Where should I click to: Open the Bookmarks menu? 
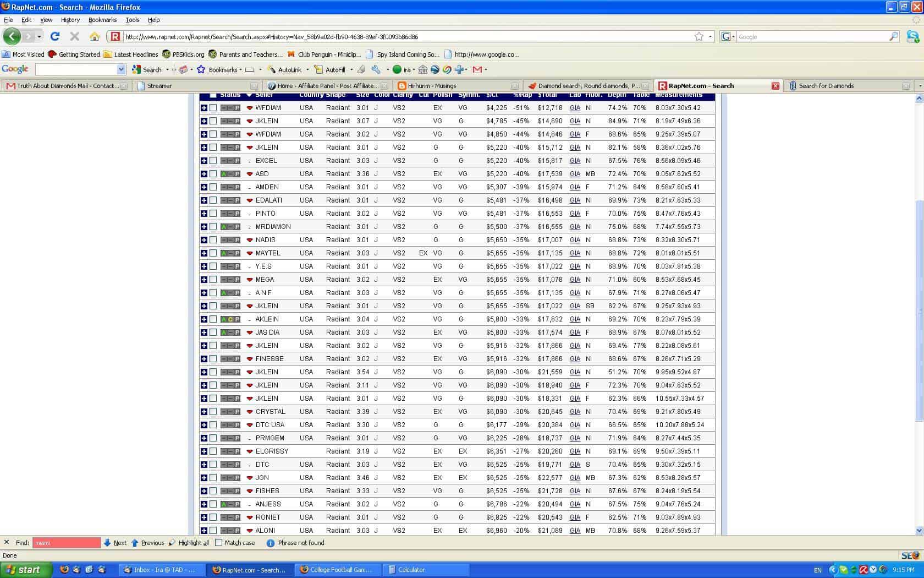[x=103, y=20]
